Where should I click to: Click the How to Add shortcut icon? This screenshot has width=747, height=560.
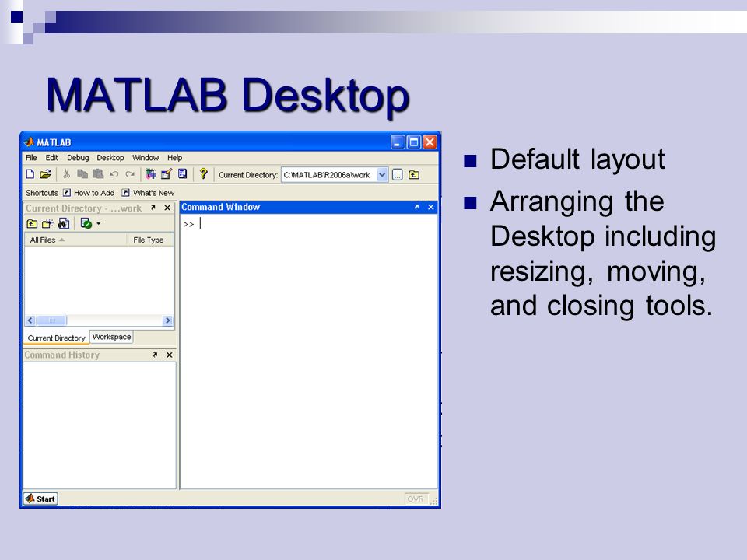point(67,192)
